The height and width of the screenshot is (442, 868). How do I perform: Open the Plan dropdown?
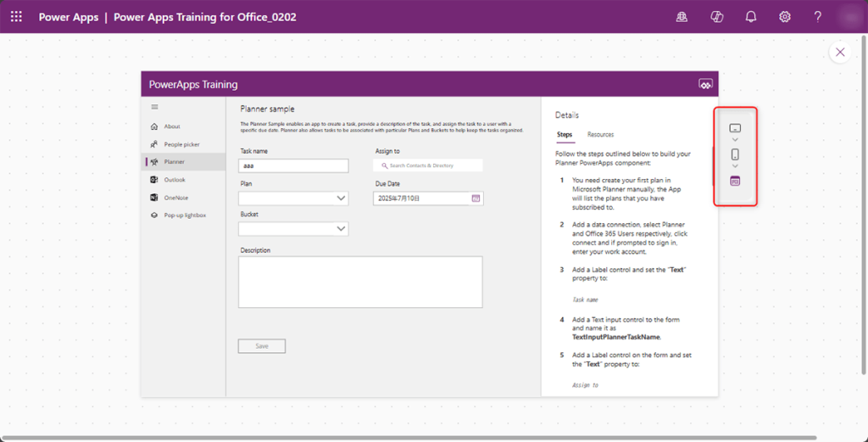293,199
